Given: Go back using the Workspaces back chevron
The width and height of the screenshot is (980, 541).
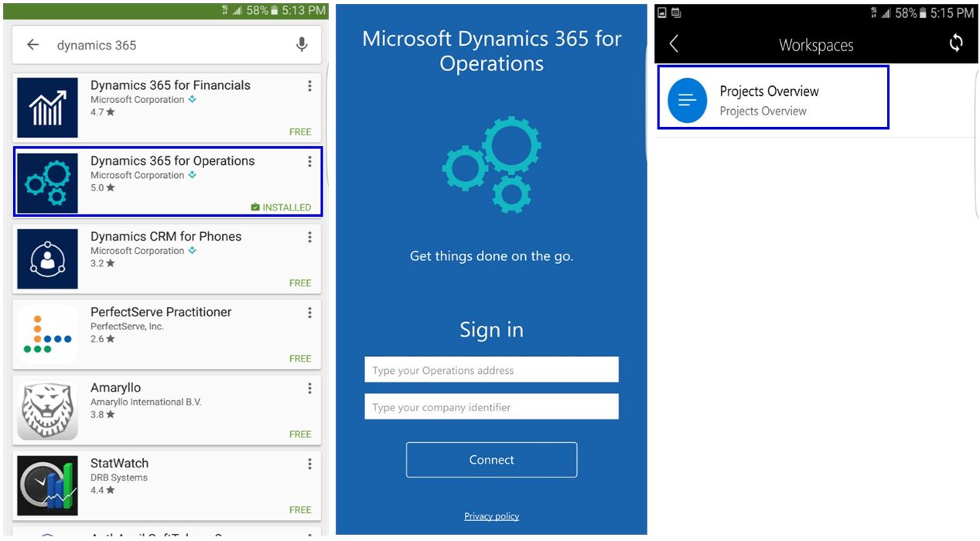Looking at the screenshot, I should (x=674, y=44).
